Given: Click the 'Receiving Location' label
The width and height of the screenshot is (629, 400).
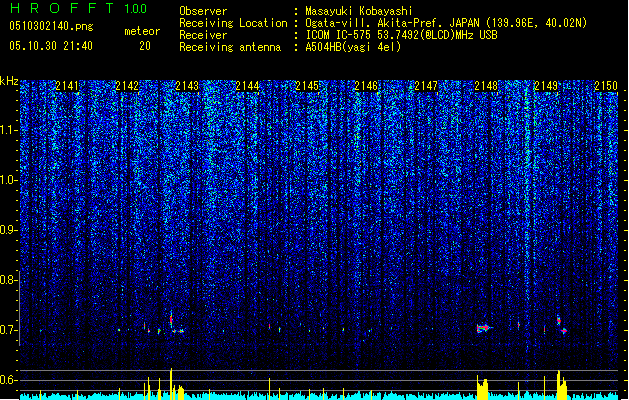Looking at the screenshot, I should coord(233,23).
